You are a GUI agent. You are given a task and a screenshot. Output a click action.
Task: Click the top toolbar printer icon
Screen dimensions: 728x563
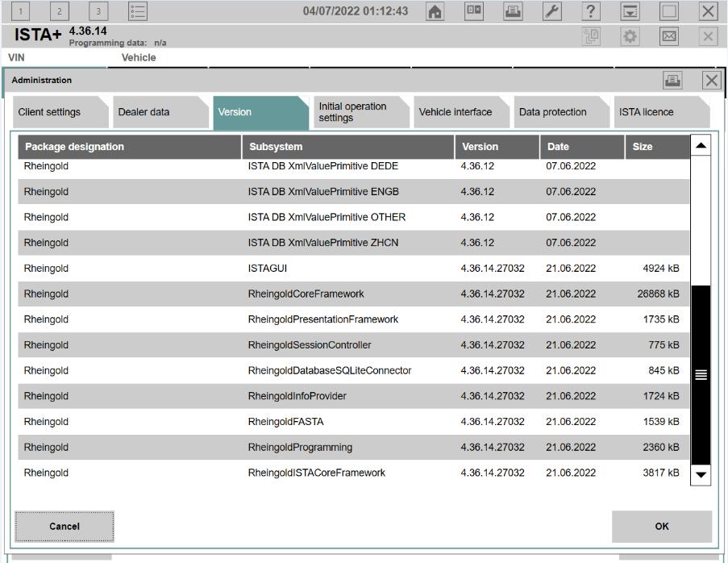pyautogui.click(x=513, y=11)
